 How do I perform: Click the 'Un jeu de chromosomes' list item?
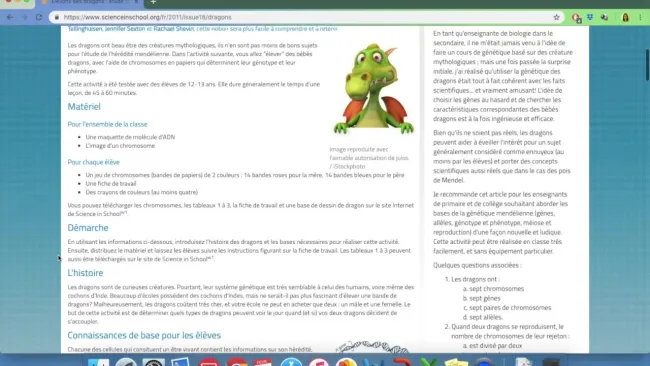pos(245,175)
